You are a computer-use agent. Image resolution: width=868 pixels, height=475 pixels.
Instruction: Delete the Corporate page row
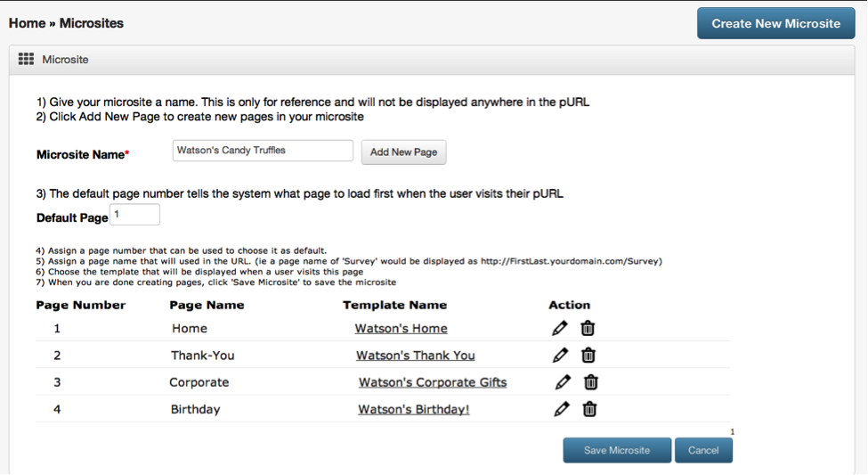[x=590, y=382]
